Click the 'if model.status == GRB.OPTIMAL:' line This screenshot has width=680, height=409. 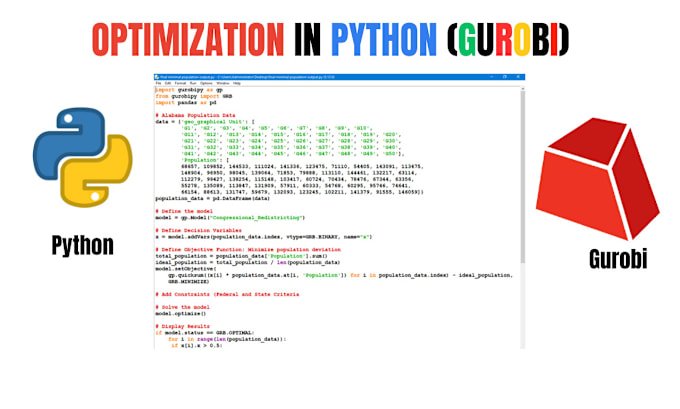pyautogui.click(x=205, y=333)
